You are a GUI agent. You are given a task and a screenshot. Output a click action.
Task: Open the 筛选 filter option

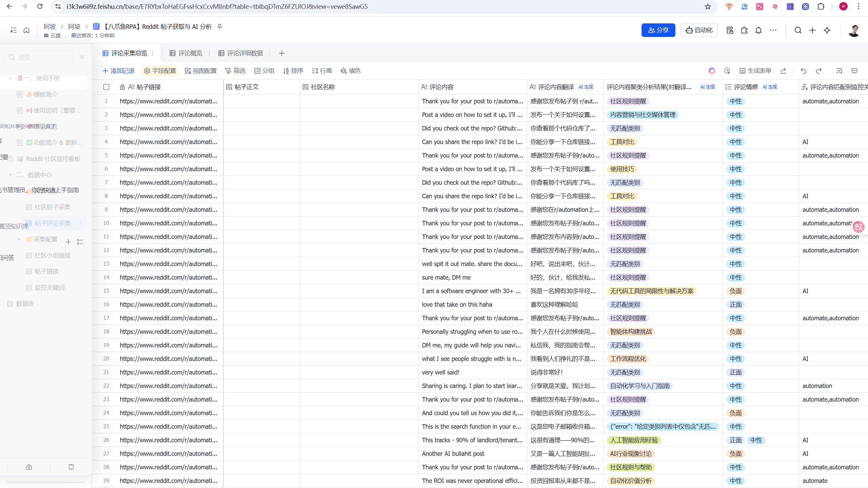click(235, 71)
